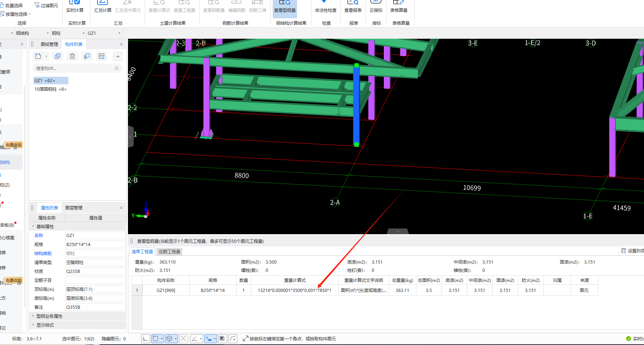Open the 3D view mode dropdown arrow
The image size is (644, 345).
pos(176,339)
